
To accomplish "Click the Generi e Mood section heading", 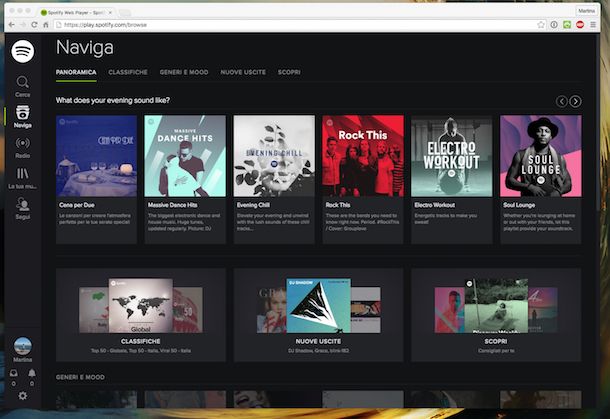I will click(x=80, y=377).
